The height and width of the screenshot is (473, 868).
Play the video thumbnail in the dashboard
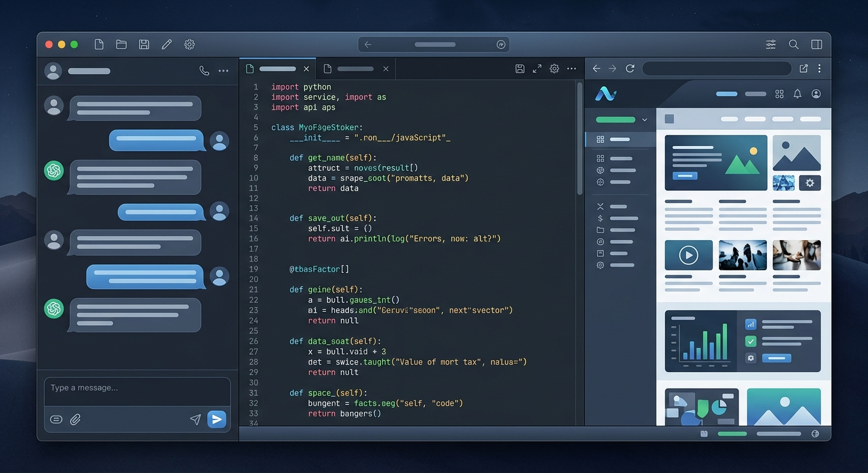click(x=688, y=255)
